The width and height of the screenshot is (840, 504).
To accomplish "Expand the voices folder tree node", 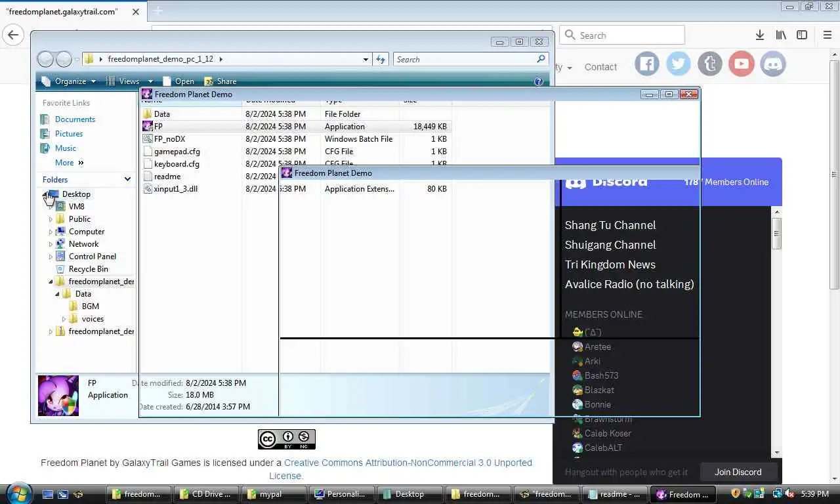I will coord(64,319).
